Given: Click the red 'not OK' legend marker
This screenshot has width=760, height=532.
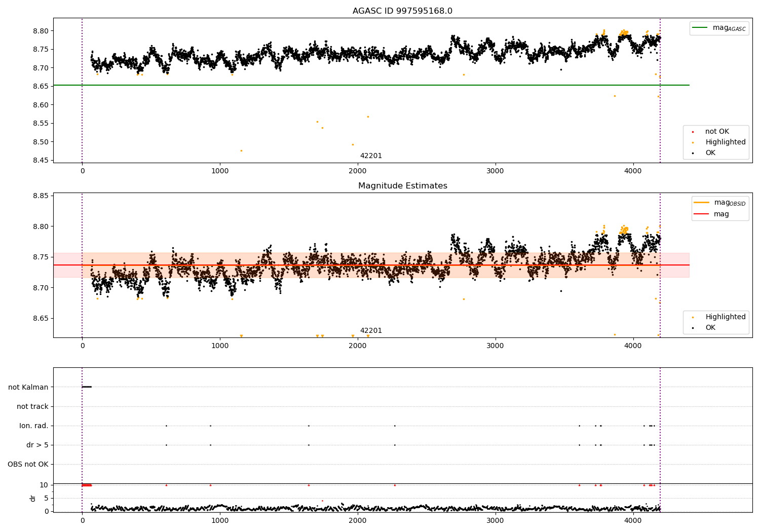Looking at the screenshot, I should [x=693, y=132].
